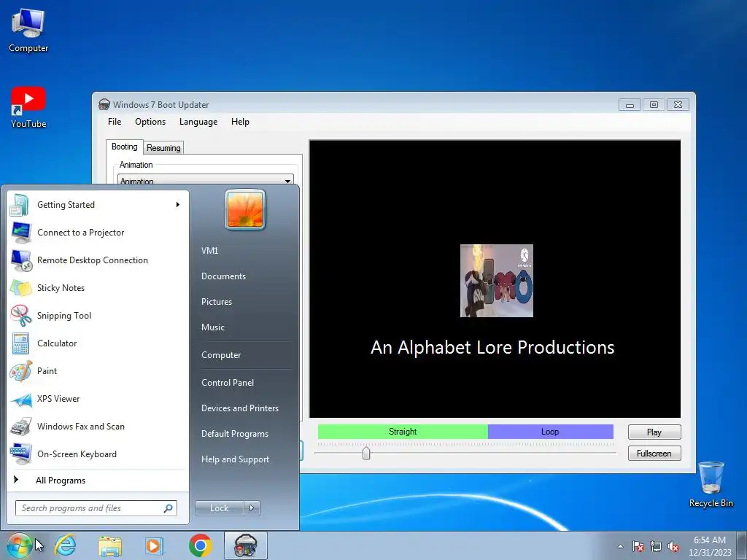Open Windows Explorer from taskbar

pyautogui.click(x=110, y=545)
